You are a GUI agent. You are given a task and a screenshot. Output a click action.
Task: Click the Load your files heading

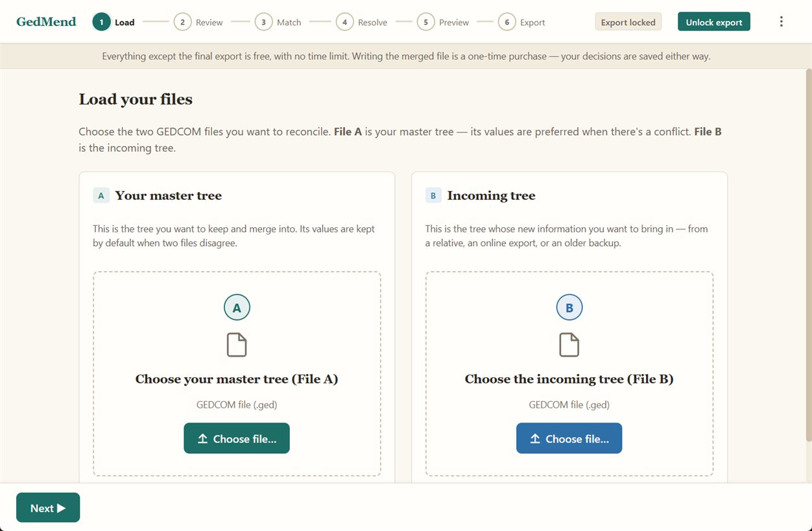click(136, 99)
